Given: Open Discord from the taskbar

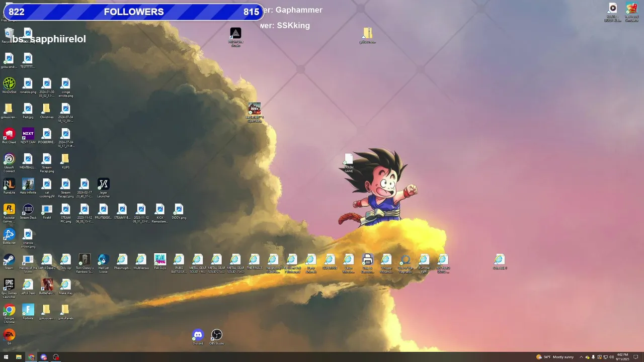Looking at the screenshot, I should 43,357.
